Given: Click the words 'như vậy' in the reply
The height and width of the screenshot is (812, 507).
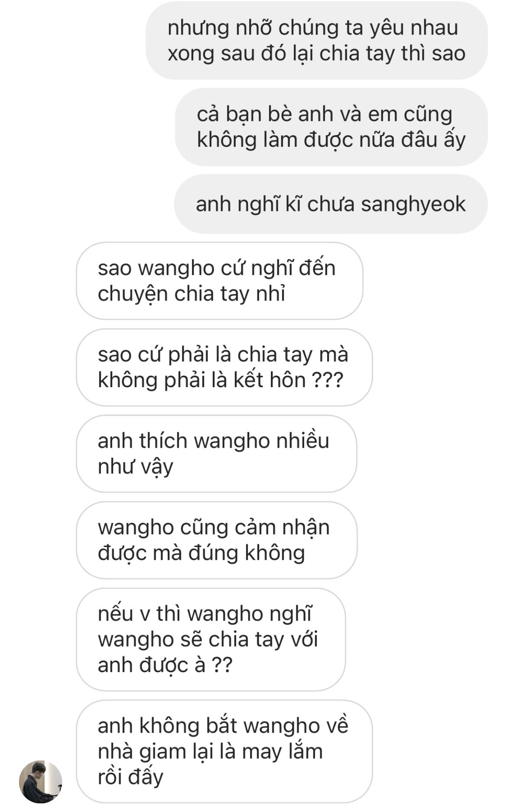Looking at the screenshot, I should click(x=136, y=466).
